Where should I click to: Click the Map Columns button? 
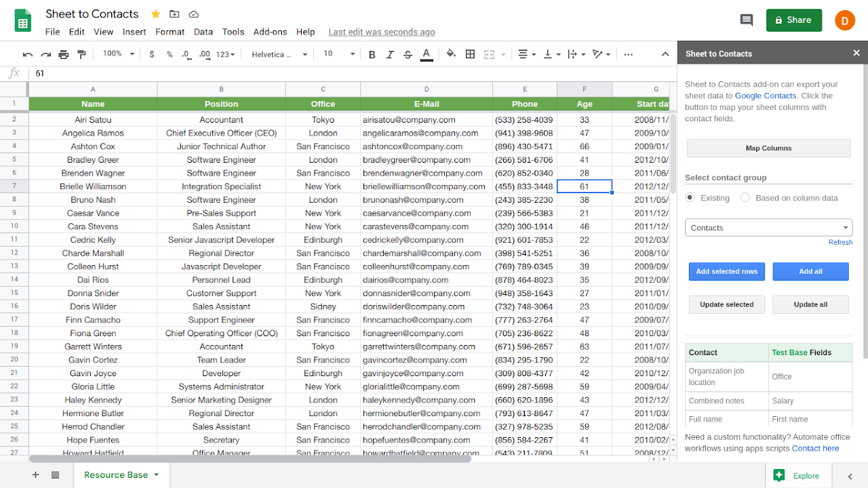coord(768,148)
